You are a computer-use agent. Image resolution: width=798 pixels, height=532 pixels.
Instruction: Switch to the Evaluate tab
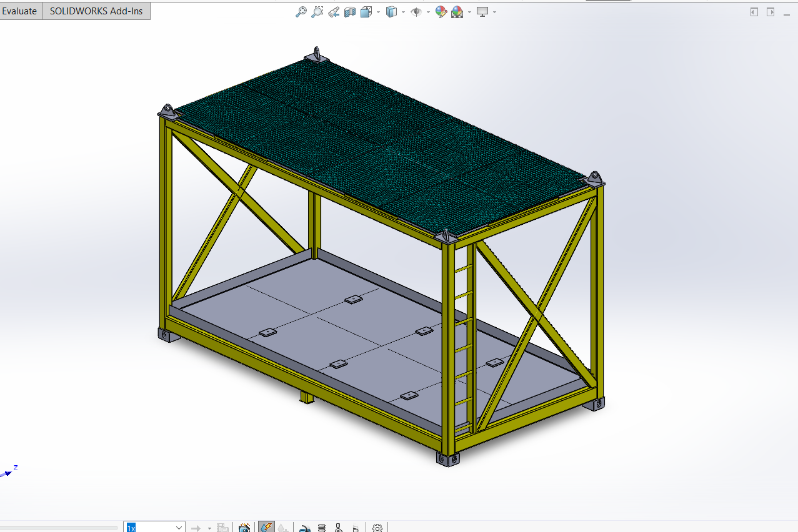pyautogui.click(x=20, y=11)
